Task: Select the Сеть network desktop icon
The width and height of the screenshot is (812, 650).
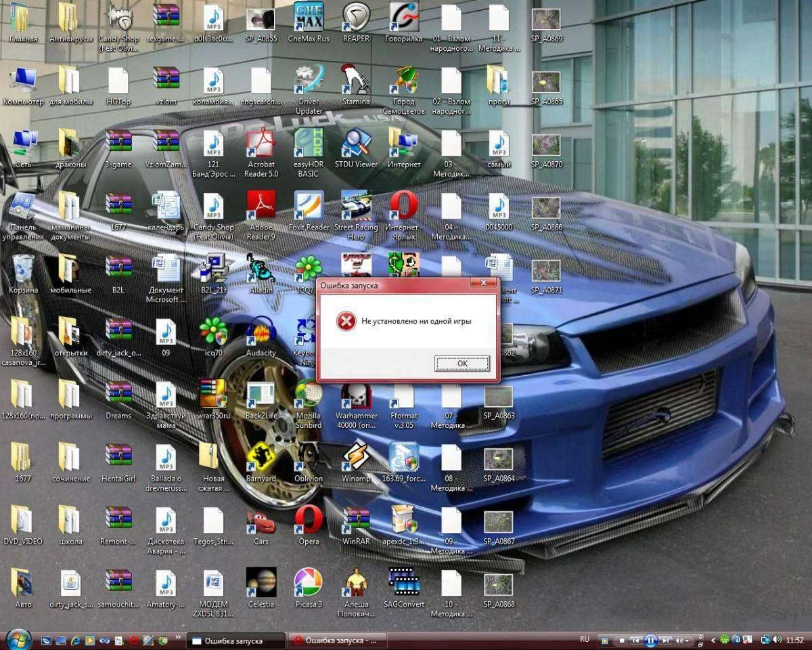Action: tap(23, 148)
